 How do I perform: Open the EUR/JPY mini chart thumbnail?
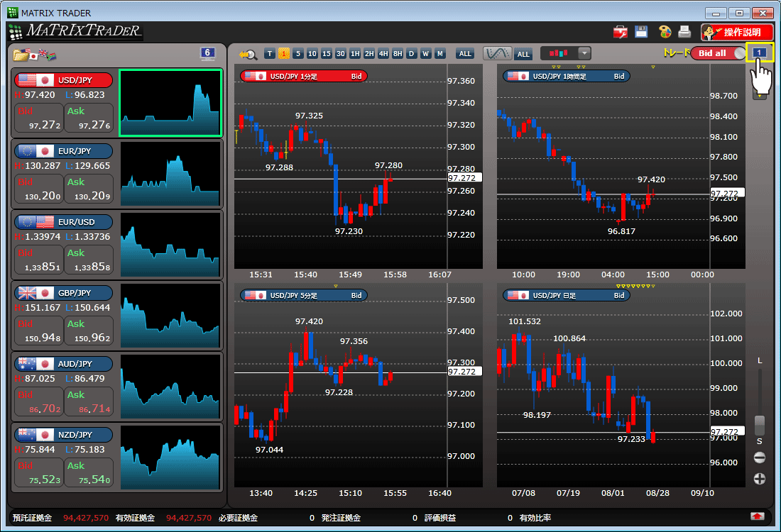click(170, 174)
